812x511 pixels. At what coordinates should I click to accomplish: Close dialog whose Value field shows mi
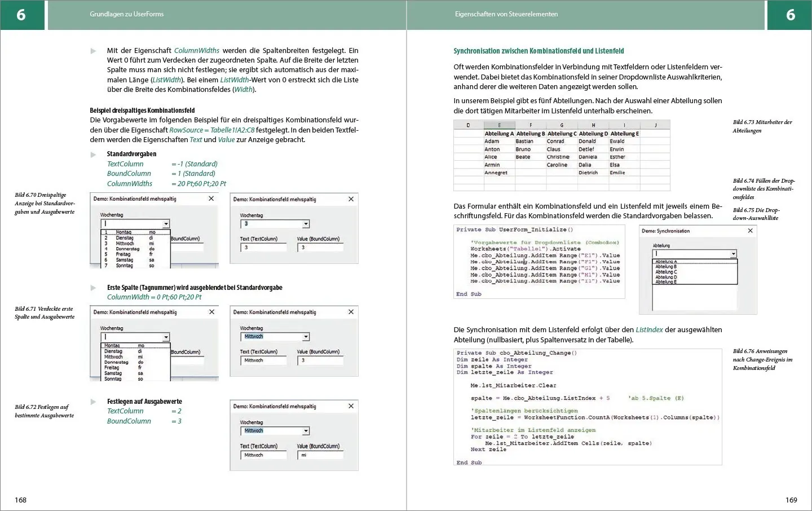[x=351, y=406]
